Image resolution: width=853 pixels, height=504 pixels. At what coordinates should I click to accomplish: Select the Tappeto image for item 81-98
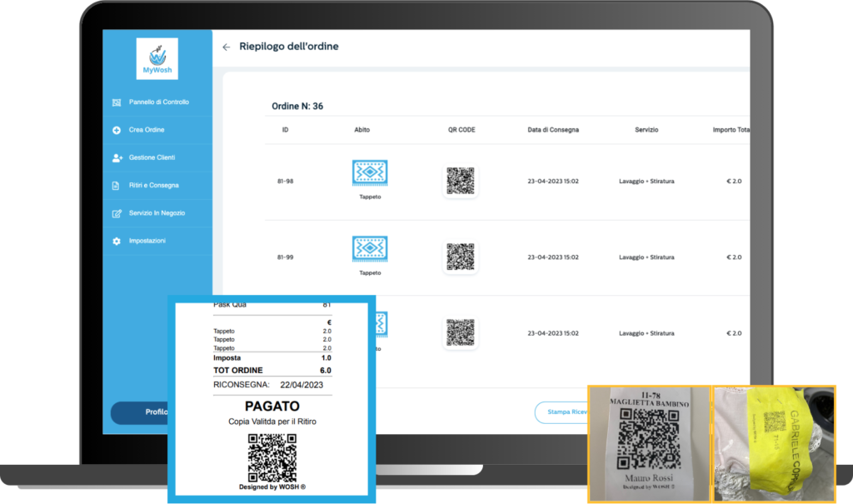click(370, 173)
